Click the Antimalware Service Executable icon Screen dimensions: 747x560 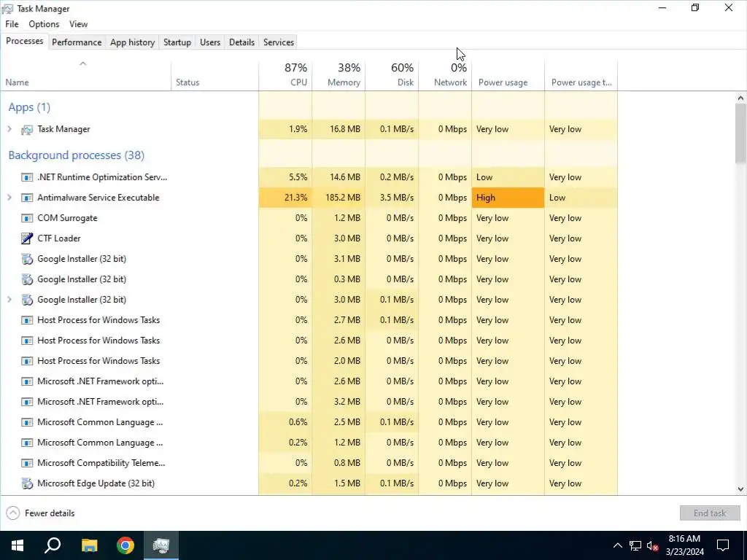point(27,198)
